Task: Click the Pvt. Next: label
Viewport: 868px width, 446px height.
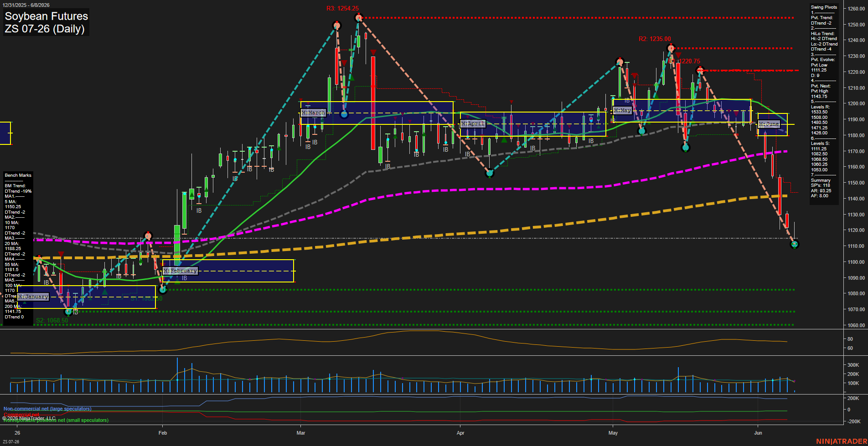Action: click(x=821, y=86)
